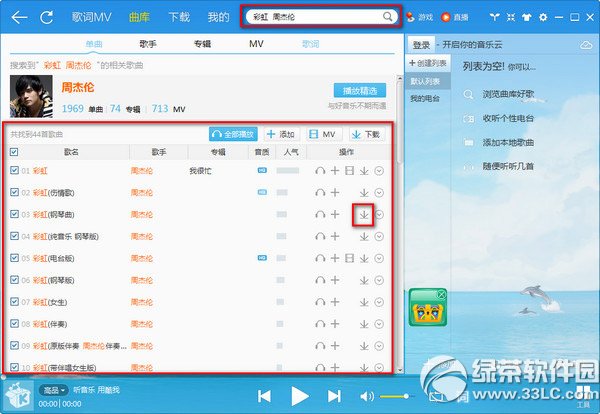Download song 01 彩虹 arrow icon
The image size is (600, 414).
click(364, 171)
